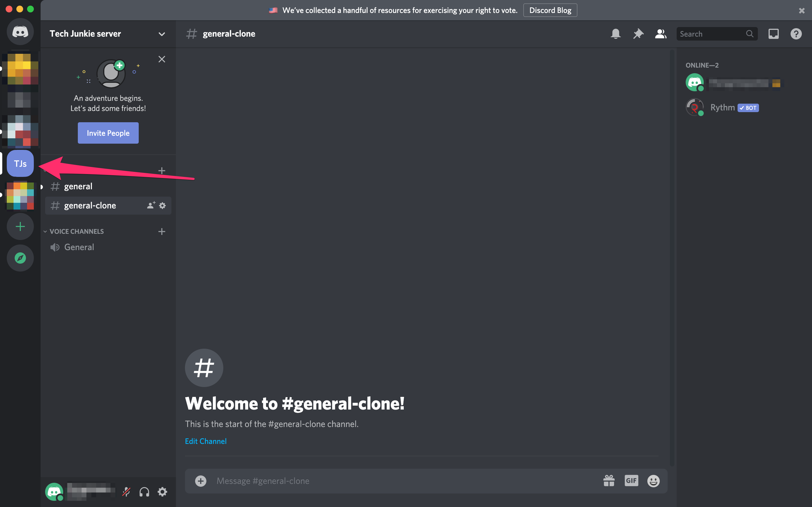The image size is (812, 507).
Task: Click the pinned messages icon
Action: 638,34
